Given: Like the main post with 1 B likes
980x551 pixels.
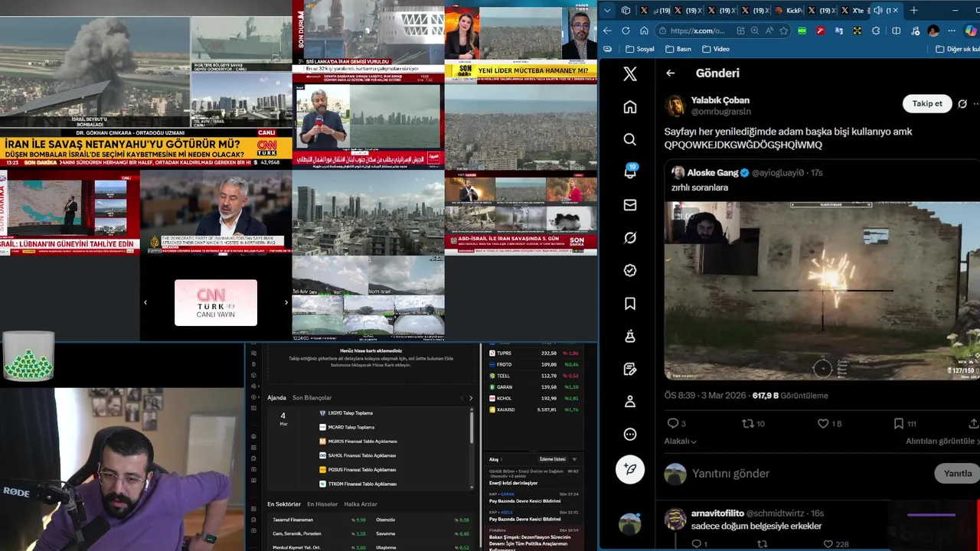Looking at the screenshot, I should click(823, 423).
